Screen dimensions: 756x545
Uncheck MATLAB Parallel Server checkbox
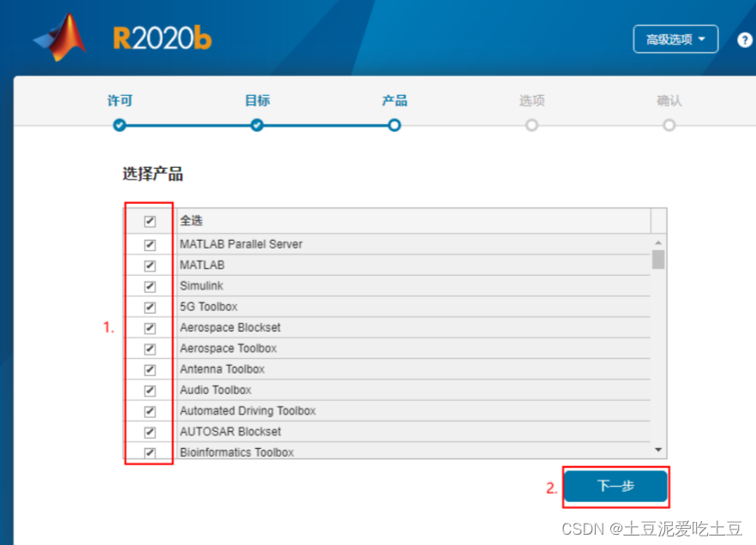point(150,245)
